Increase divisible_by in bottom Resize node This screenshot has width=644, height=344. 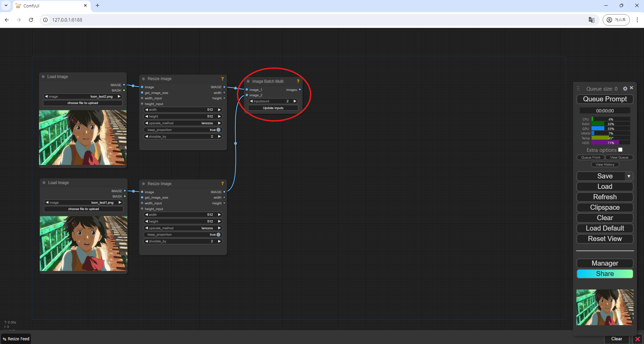click(x=219, y=241)
